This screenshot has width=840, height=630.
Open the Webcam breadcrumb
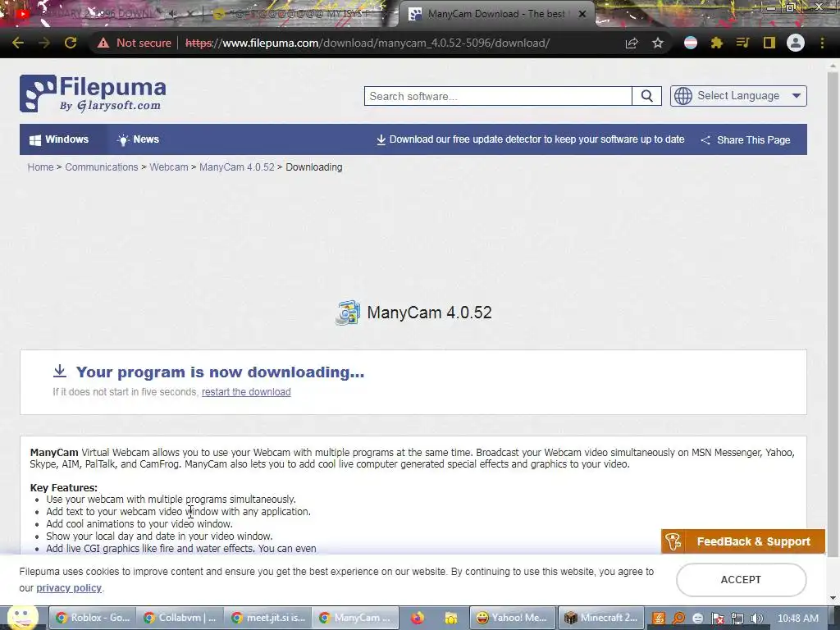click(x=169, y=167)
